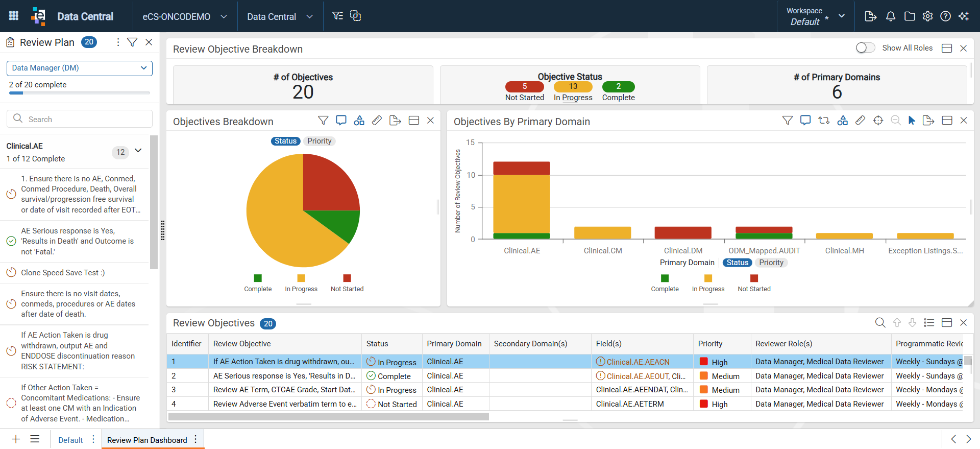Image resolution: width=980 pixels, height=449 pixels.
Task: Click the filter list icon in top bar
Action: (337, 16)
